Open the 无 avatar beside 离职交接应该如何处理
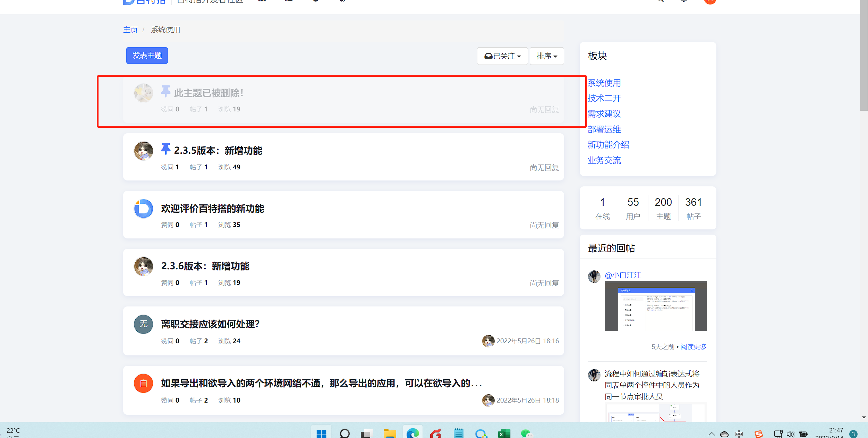868x438 pixels. click(x=143, y=324)
